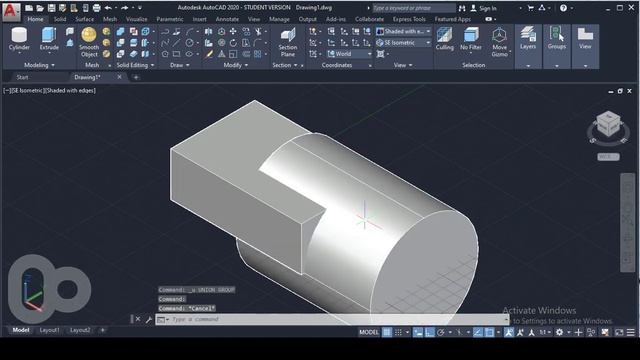Toggle Snap mode dotted grid icon
640x360 pixels.
pyautogui.click(x=398, y=332)
